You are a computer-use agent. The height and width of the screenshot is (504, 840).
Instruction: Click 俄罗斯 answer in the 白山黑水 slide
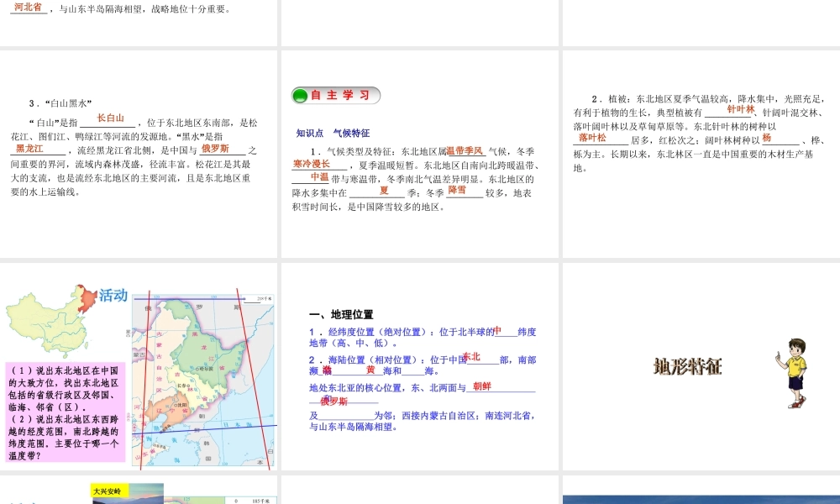[215, 149]
